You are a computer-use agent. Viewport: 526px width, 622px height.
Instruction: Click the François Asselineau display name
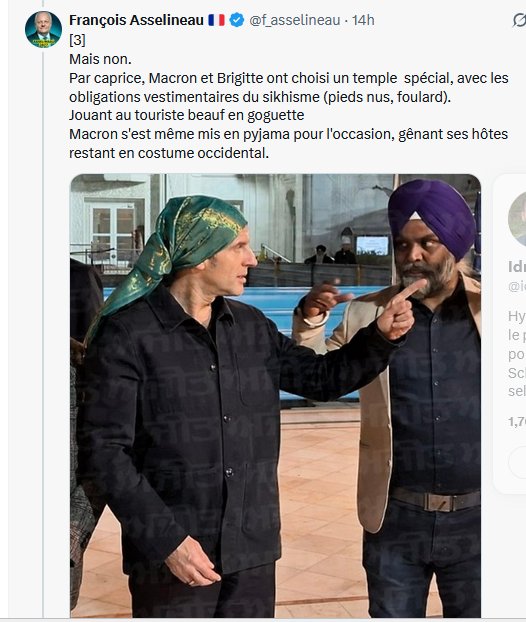[x=136, y=20]
